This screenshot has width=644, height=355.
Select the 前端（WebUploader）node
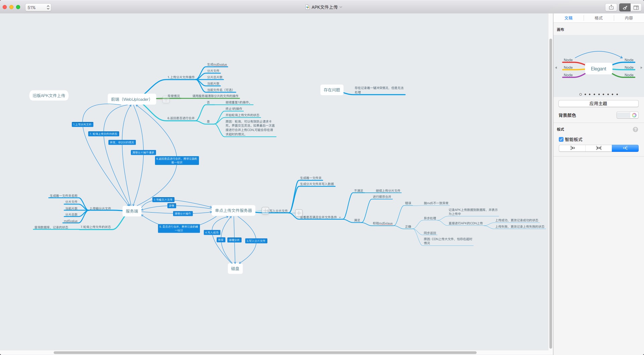pyautogui.click(x=132, y=99)
